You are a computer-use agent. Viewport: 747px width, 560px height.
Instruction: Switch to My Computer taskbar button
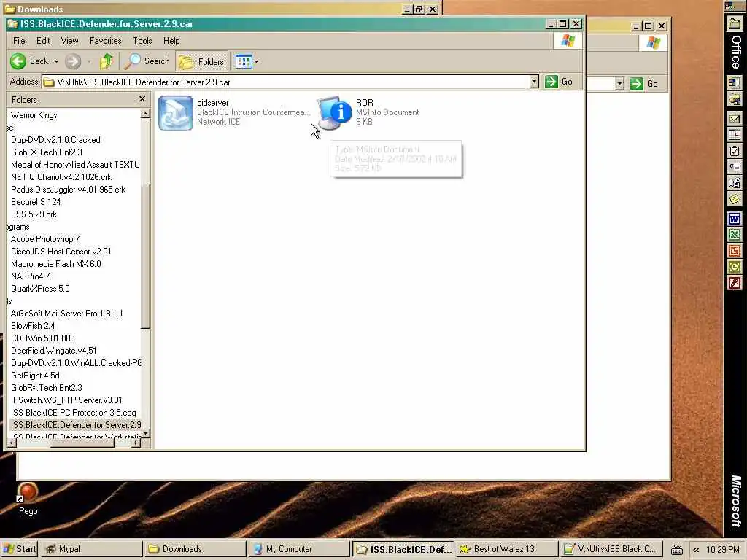point(298,548)
